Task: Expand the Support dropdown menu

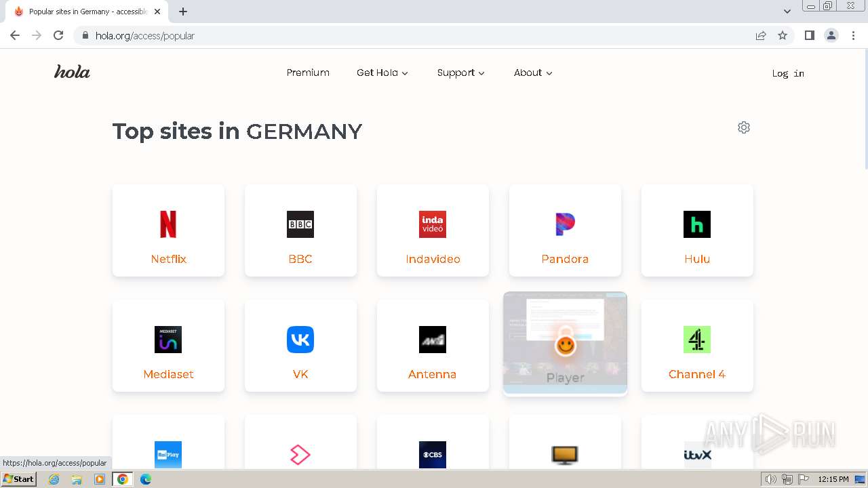Action: 461,73
